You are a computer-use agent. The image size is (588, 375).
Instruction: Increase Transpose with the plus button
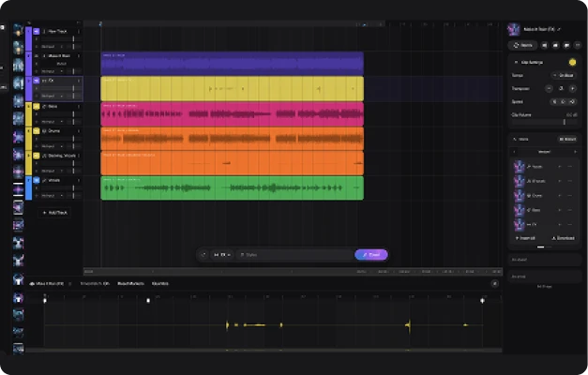[x=573, y=89]
